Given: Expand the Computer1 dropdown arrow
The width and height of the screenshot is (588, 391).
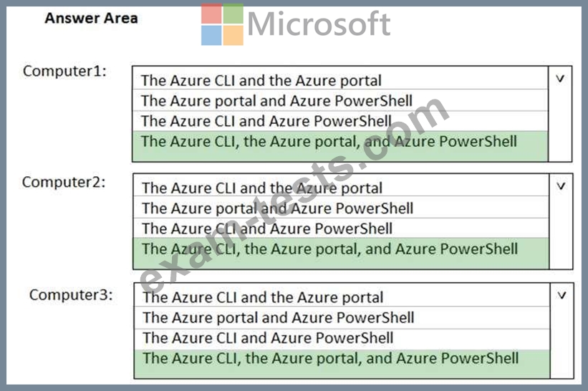Looking at the screenshot, I should 560,79.
